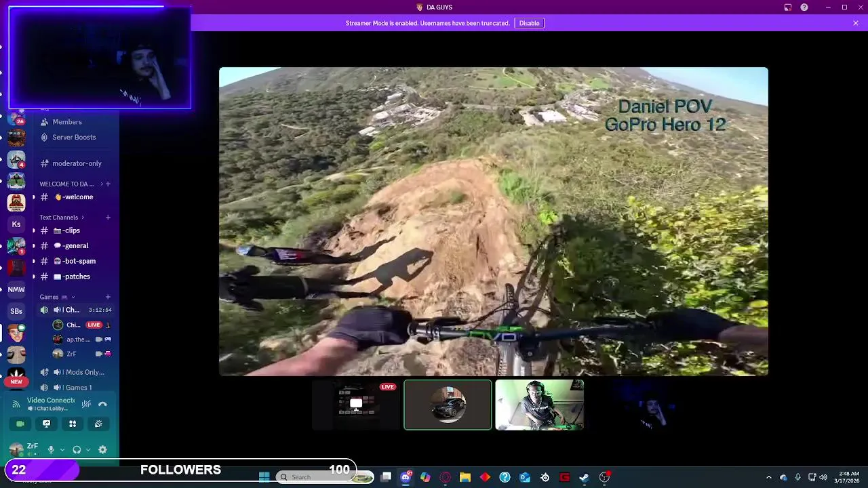Collapse the Text Channels category
This screenshot has height=488, width=868.
point(62,218)
